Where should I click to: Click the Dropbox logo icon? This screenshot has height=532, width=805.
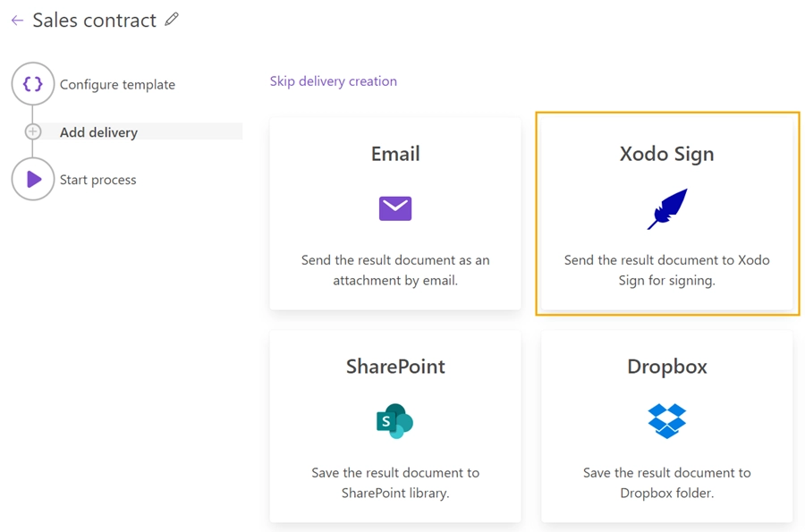pos(667,421)
